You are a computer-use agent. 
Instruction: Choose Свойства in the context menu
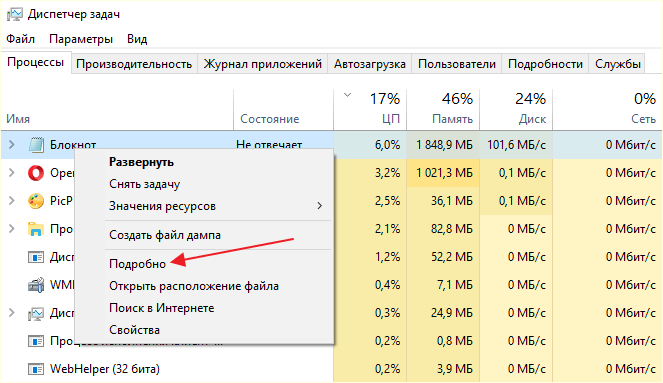[134, 330]
